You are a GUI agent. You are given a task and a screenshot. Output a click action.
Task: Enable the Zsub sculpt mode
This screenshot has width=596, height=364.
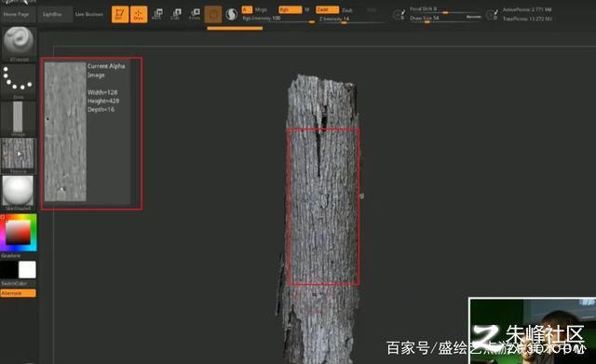tap(347, 10)
